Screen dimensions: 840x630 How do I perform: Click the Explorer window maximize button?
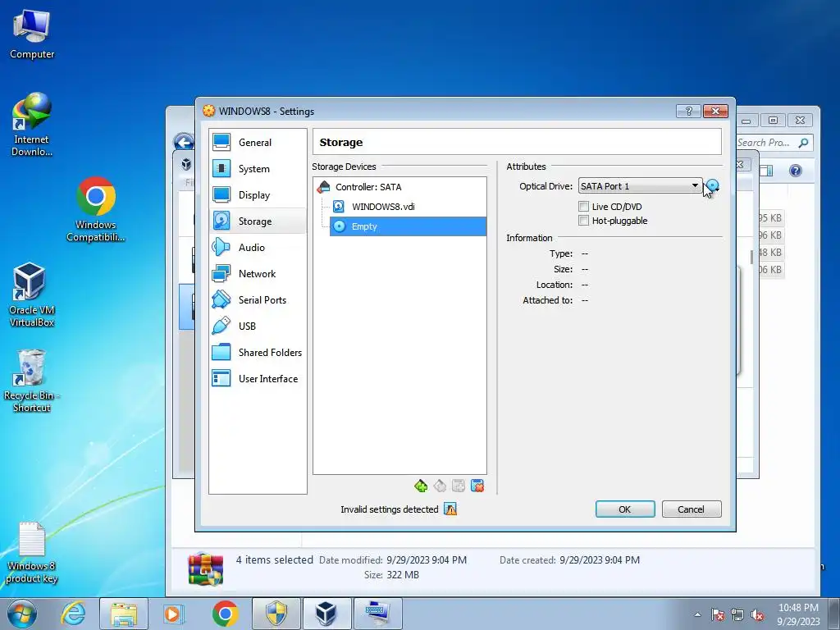click(x=773, y=121)
